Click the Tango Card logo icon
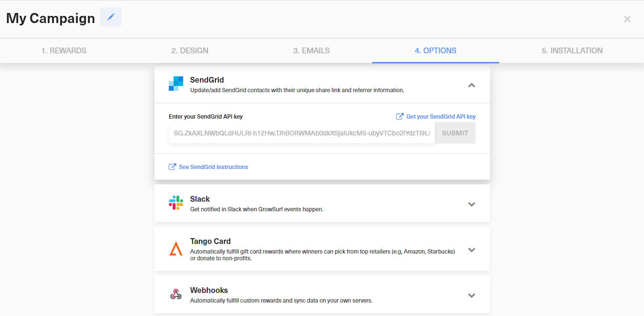Viewport: 644px width, 316px height. 176,249
